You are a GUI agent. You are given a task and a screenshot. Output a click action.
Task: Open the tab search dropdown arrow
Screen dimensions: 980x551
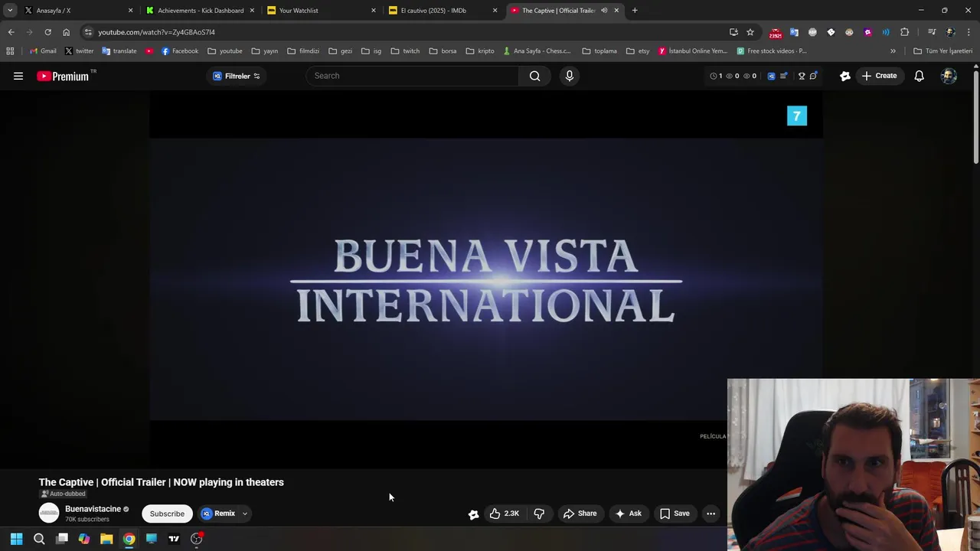click(10, 11)
